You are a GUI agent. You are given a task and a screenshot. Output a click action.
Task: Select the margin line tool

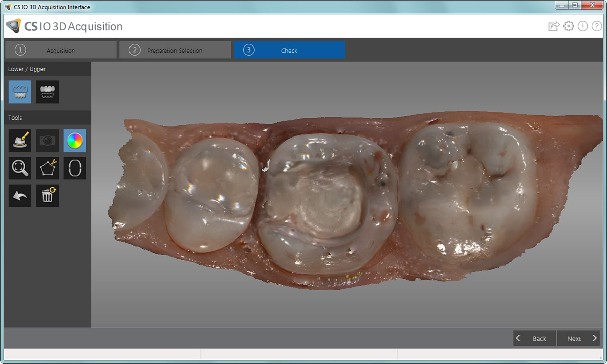click(74, 168)
